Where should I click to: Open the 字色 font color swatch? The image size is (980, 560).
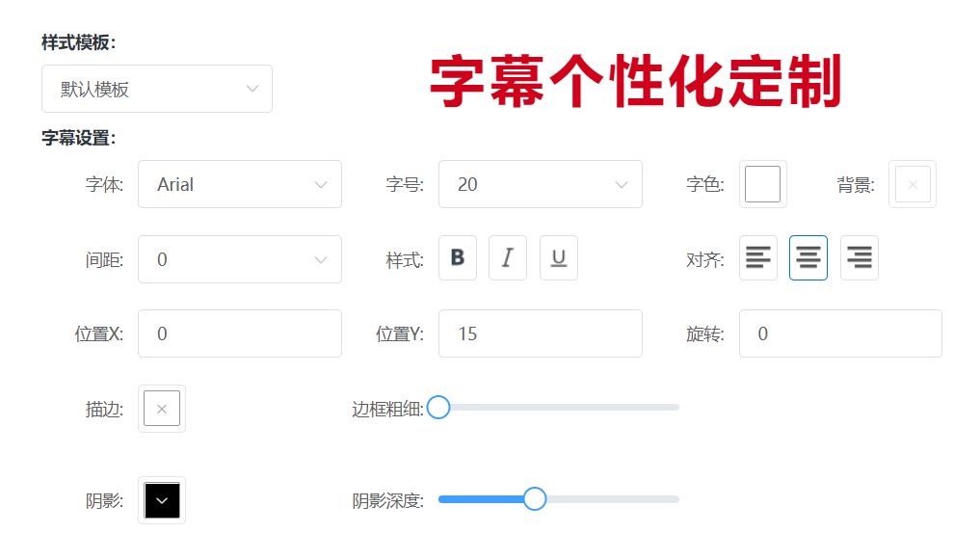pyautogui.click(x=762, y=183)
